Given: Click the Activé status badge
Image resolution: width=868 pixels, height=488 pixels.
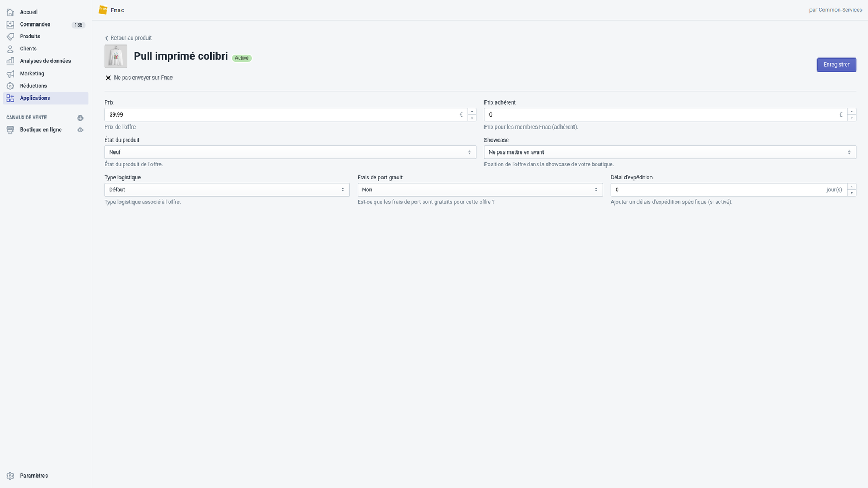Looking at the screenshot, I should coord(242,58).
